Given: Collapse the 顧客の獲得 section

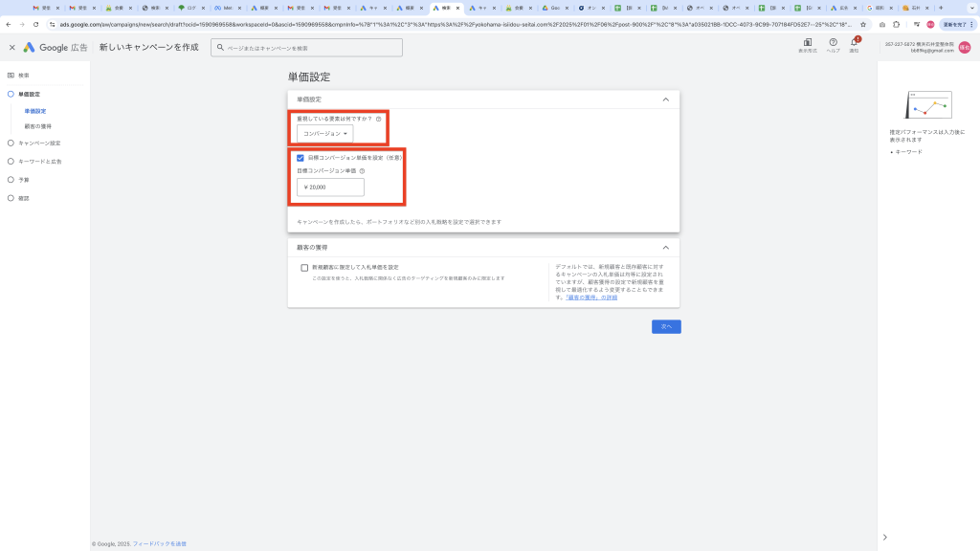Looking at the screenshot, I should (665, 247).
